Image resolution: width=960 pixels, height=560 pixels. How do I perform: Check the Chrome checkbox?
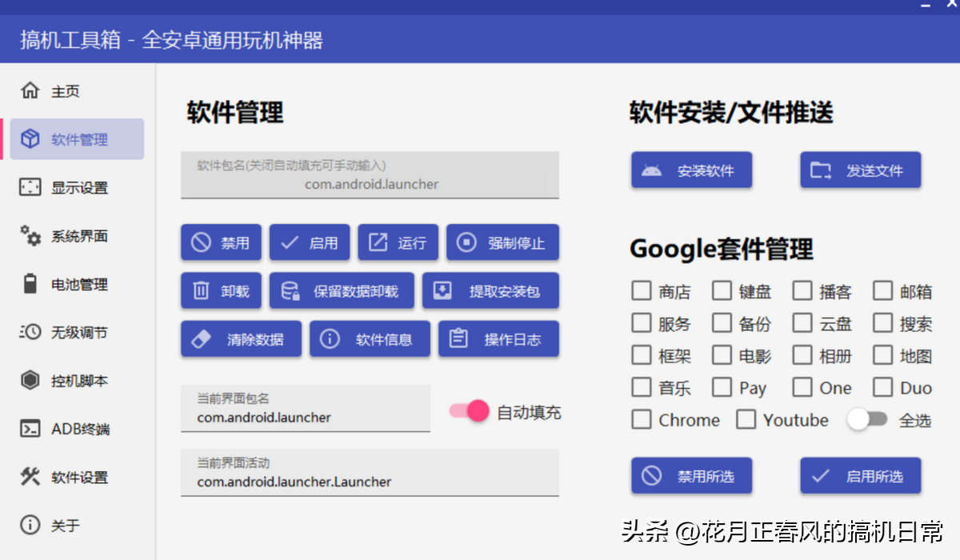tap(642, 419)
